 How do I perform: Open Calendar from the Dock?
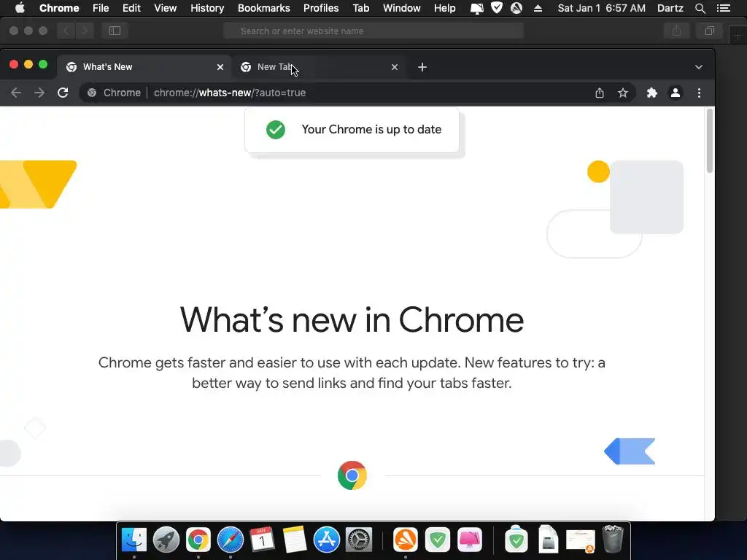pyautogui.click(x=262, y=540)
